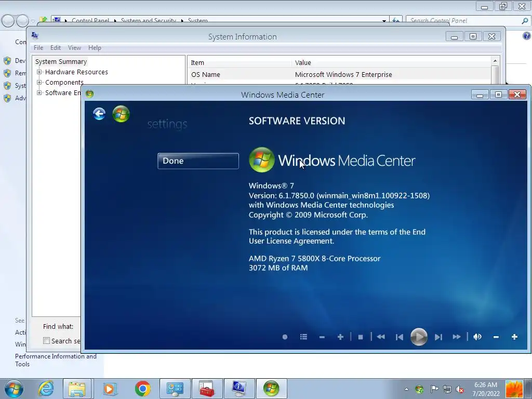Click the Item column header

point(240,63)
